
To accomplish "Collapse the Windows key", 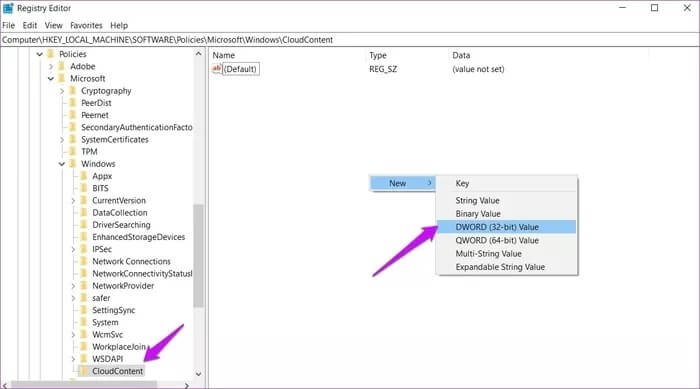I will click(x=62, y=164).
